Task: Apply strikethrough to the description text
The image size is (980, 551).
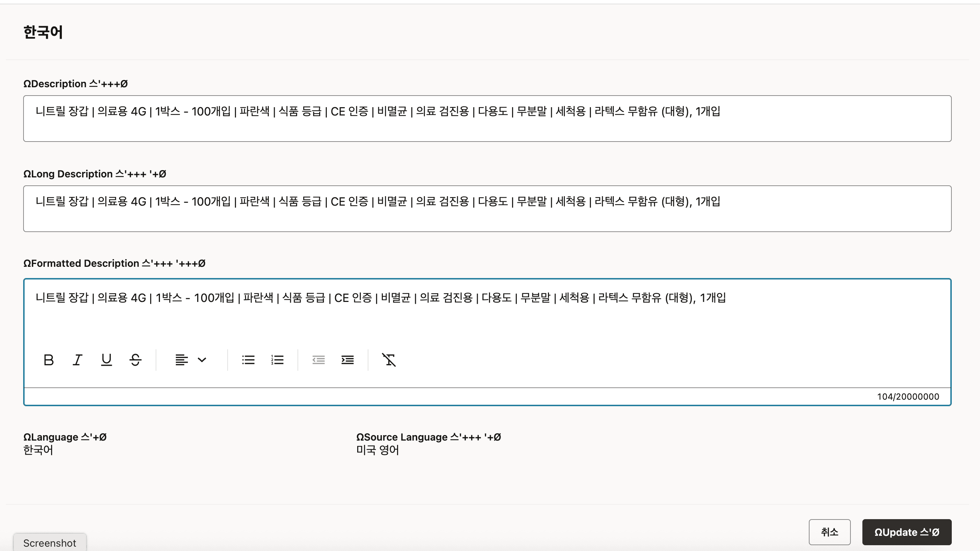Action: [135, 360]
